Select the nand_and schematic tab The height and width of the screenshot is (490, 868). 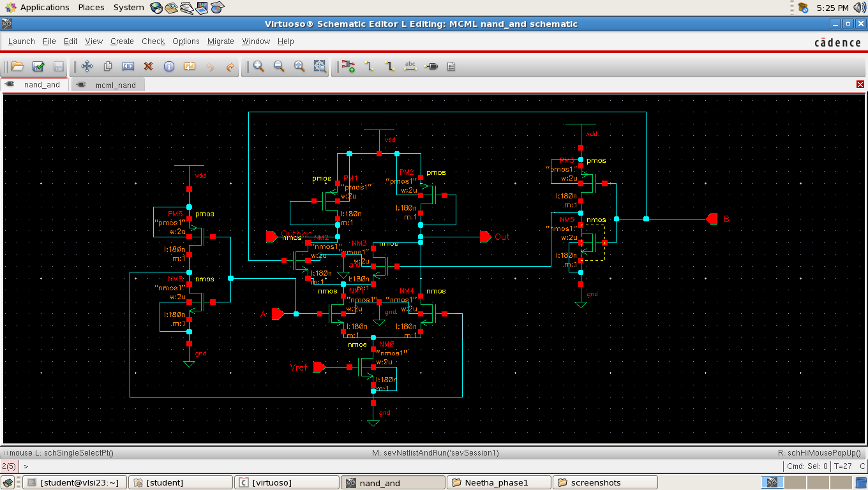point(43,84)
